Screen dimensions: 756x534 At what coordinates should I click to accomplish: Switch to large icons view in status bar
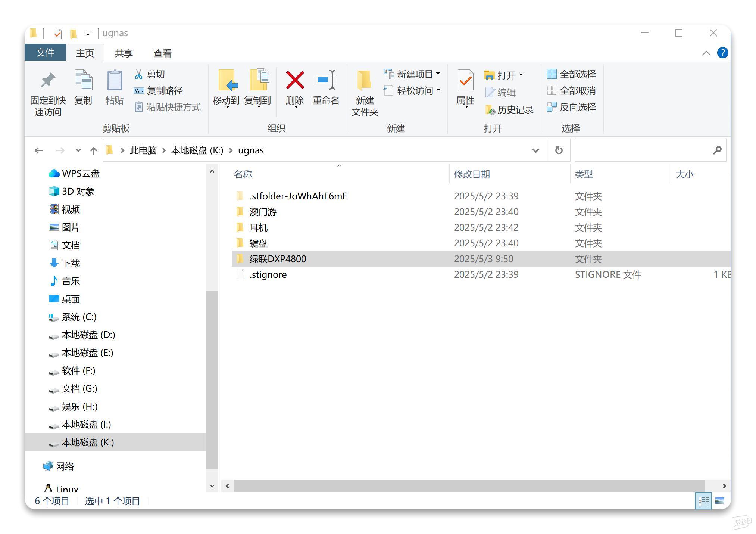[720, 501]
